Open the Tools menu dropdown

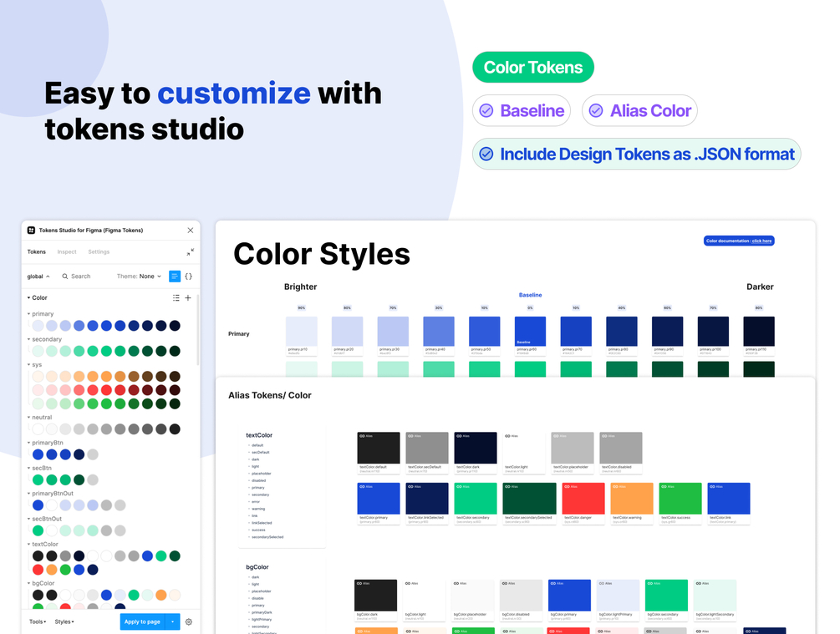tap(38, 621)
